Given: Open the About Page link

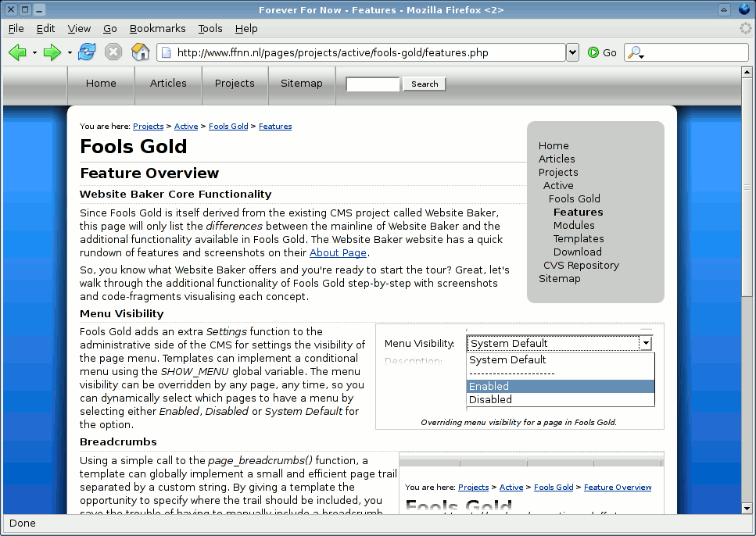Looking at the screenshot, I should tap(338, 252).
